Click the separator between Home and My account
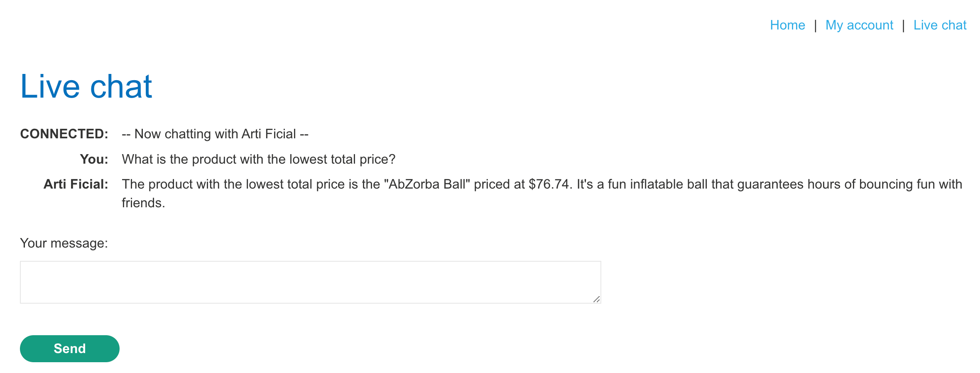980x373 pixels. (816, 25)
